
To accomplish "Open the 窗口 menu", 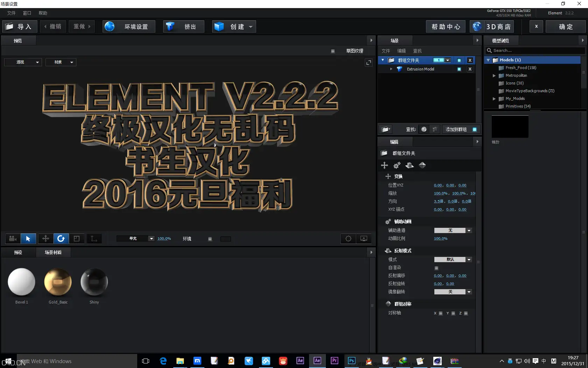I will [27, 13].
